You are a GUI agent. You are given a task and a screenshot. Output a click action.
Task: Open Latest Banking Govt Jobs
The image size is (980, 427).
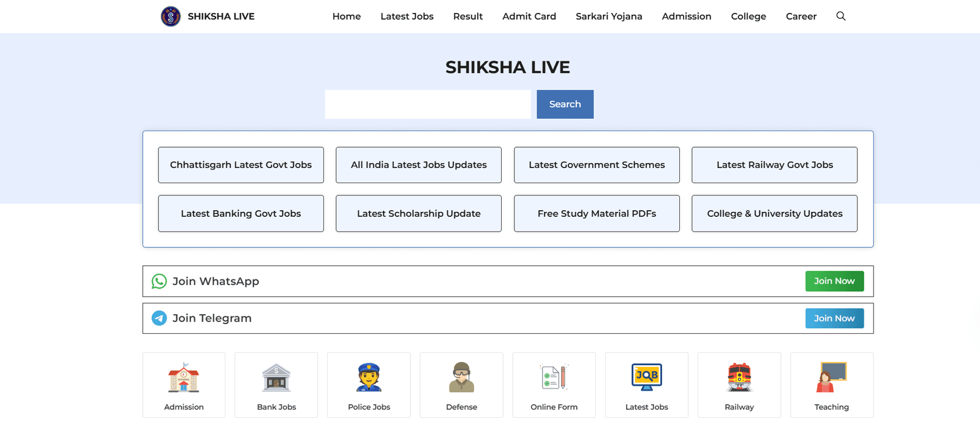tap(241, 213)
